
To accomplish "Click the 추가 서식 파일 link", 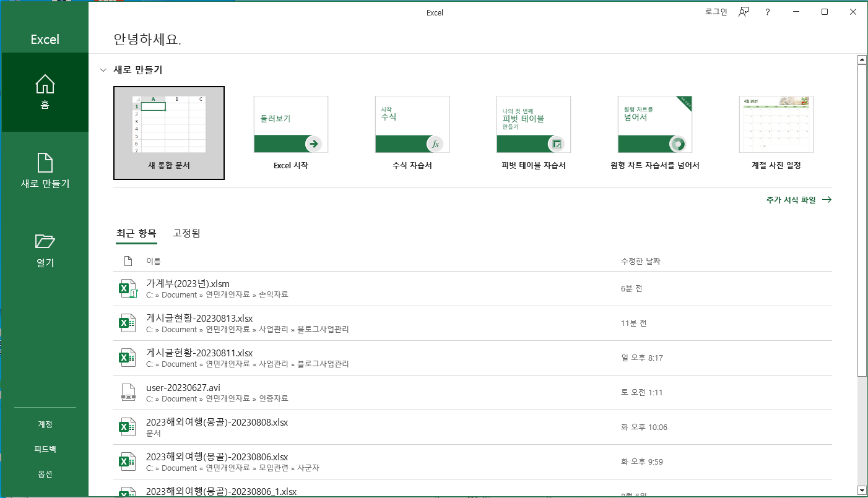I will click(x=799, y=200).
